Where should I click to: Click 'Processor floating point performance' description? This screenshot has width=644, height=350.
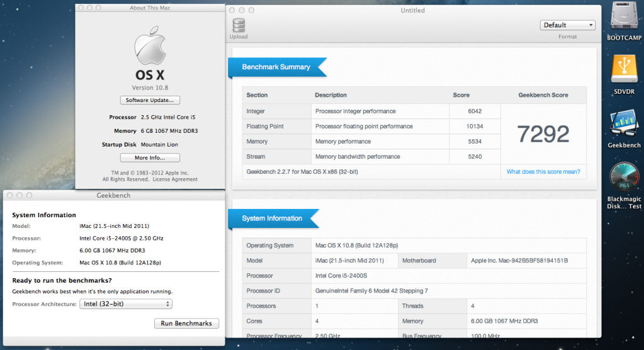[x=364, y=127]
